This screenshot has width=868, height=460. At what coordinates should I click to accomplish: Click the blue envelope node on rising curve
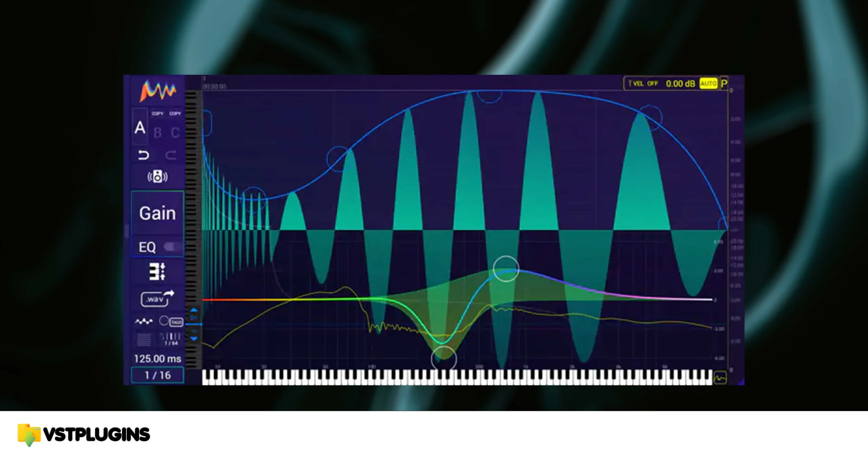[x=339, y=159]
